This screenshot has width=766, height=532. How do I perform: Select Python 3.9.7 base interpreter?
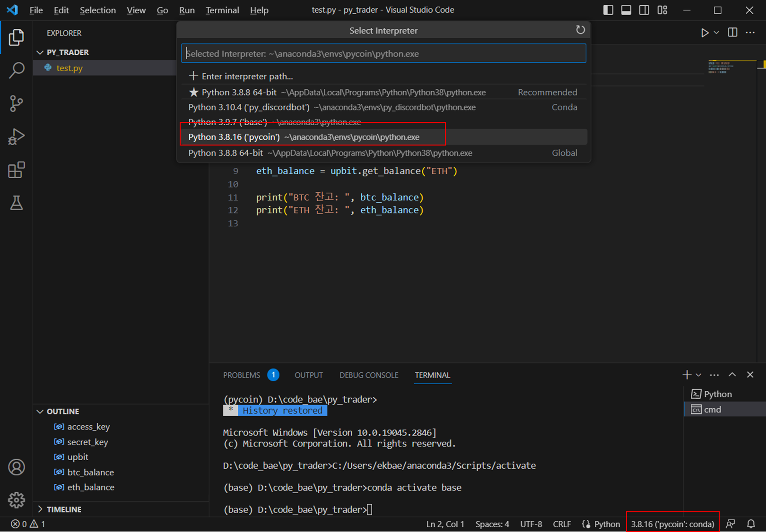384,122
